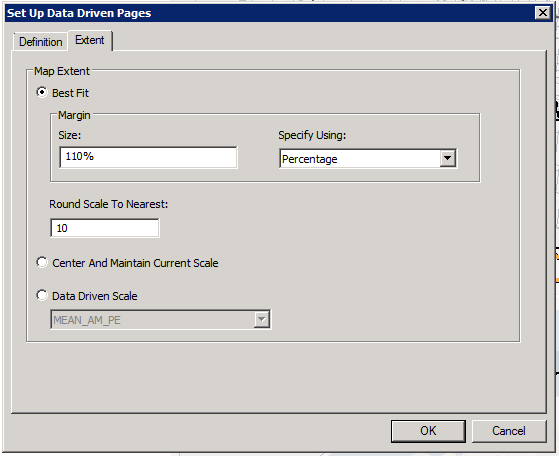
Task: Click the margin Size input showing 110%
Action: coord(148,157)
